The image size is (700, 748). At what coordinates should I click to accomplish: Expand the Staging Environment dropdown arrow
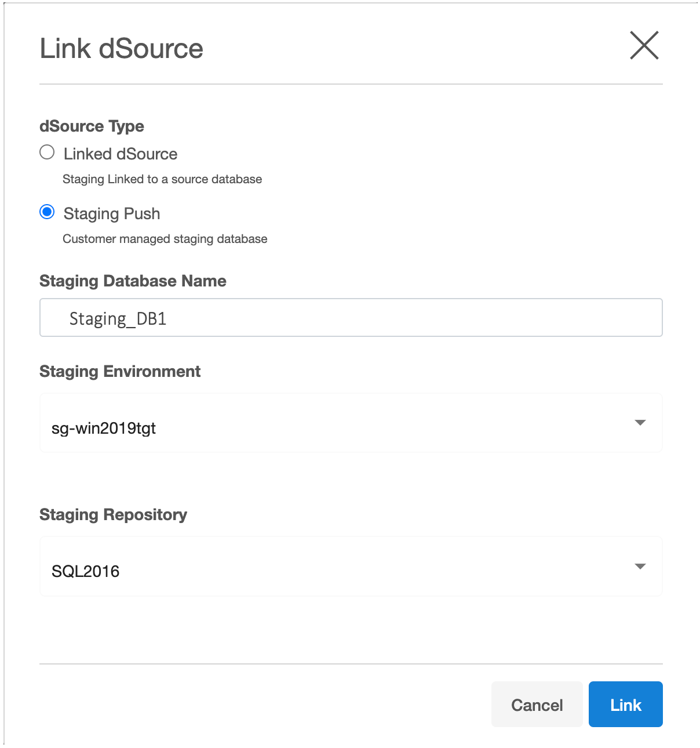click(x=640, y=423)
